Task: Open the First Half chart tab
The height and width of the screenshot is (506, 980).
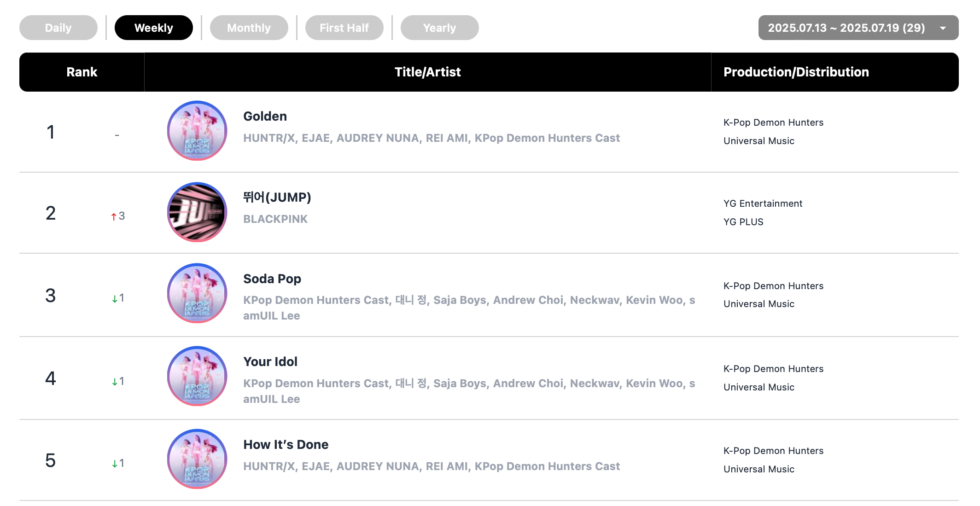Action: coord(344,28)
